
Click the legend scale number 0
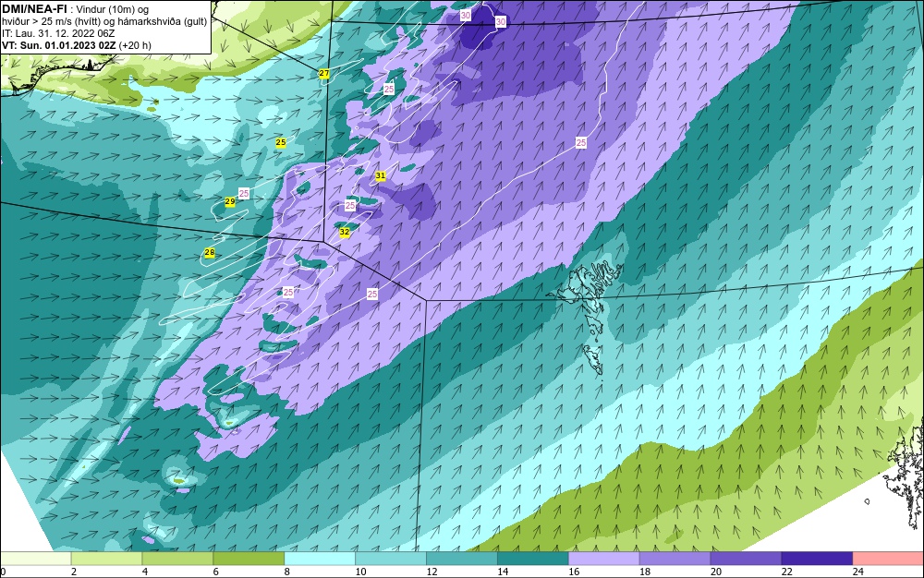tap(3, 572)
